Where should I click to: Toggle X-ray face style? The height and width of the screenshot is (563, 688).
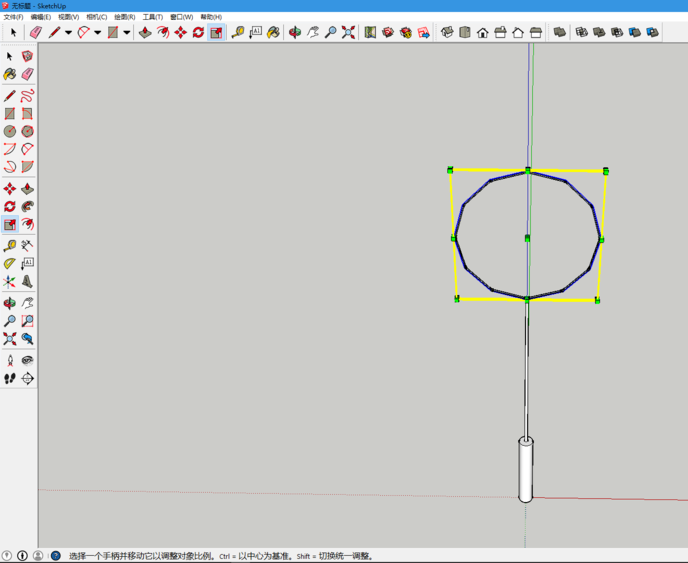pos(560,32)
